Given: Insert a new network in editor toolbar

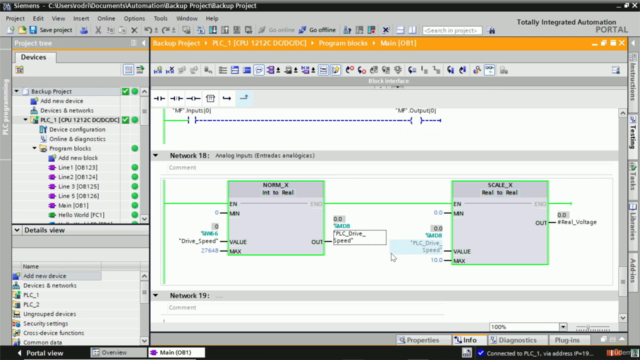Looking at the screenshot, I should pos(158,70).
